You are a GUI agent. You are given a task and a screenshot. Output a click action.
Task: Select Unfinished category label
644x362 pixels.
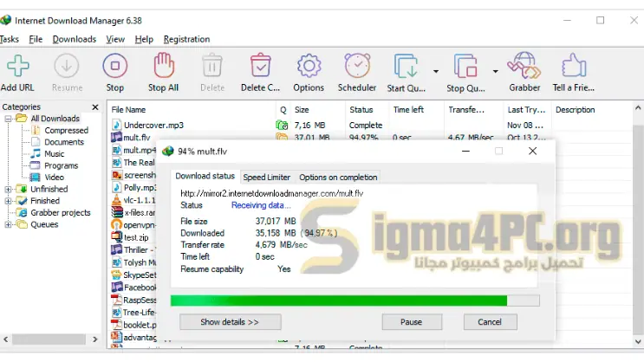[x=49, y=189]
